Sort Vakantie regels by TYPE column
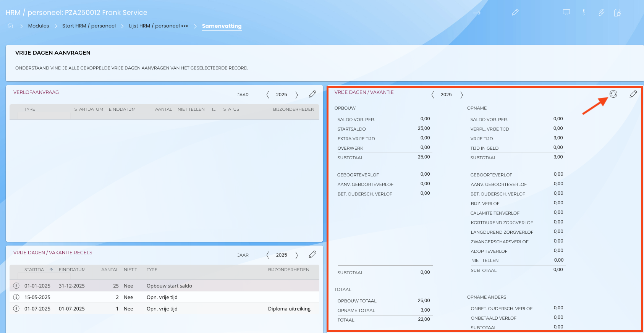This screenshot has width=644, height=333. (152, 270)
